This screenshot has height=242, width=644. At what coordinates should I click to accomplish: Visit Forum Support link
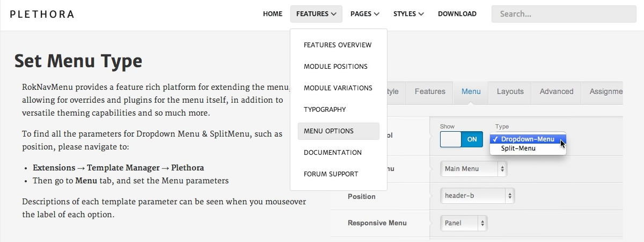point(331,174)
